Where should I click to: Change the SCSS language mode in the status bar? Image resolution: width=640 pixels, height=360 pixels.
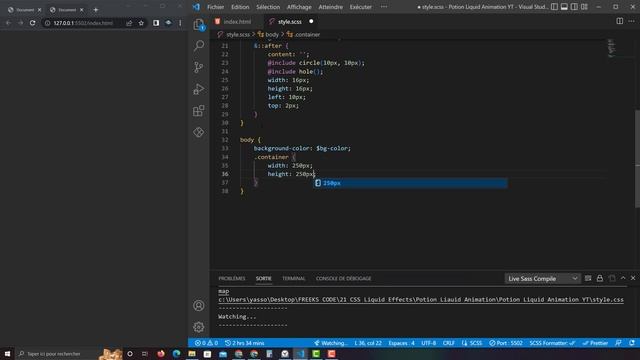point(472,343)
